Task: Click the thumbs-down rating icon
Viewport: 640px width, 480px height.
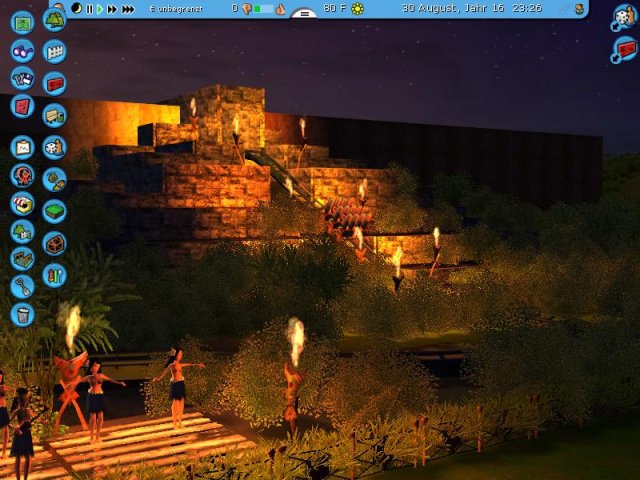Action: tap(247, 9)
